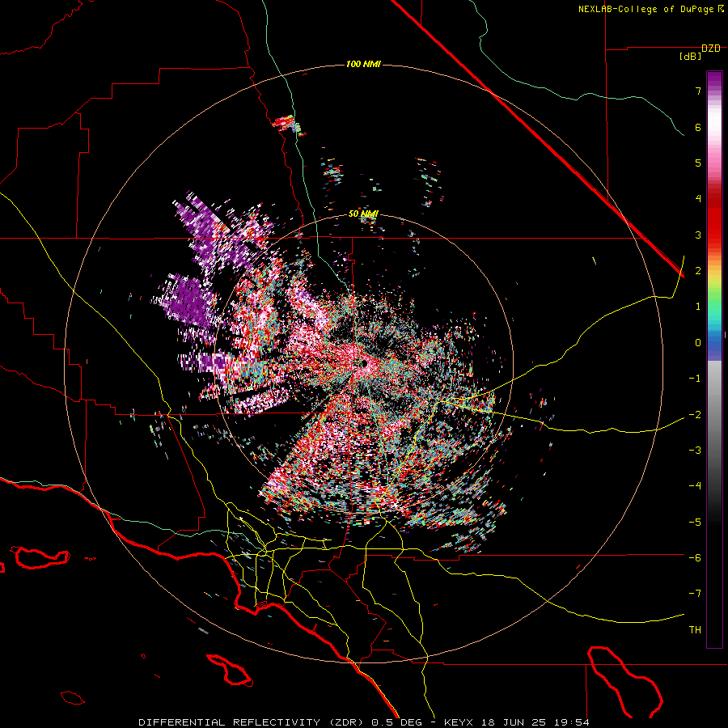Click the scale value 3 label
This screenshot has width=728, height=728.
(698, 235)
